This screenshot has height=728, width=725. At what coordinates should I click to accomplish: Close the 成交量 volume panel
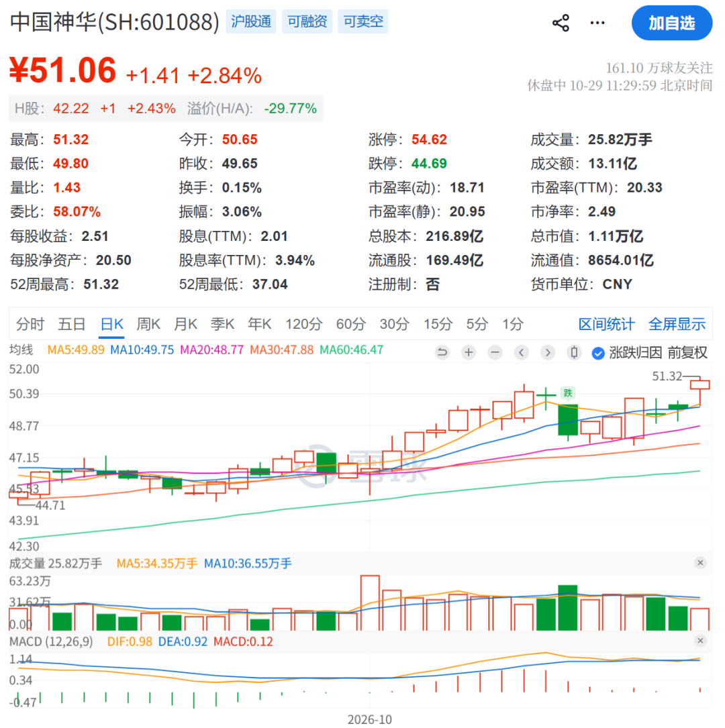[700, 563]
